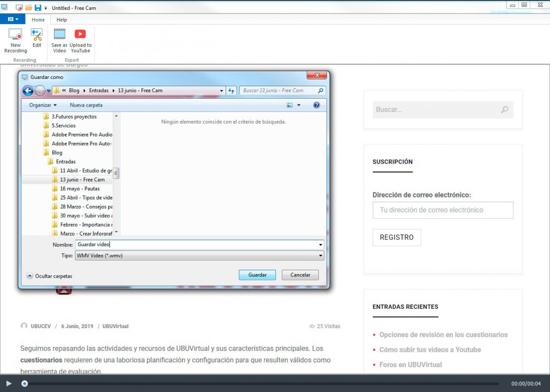Click Entradas in the address breadcrumb
550x392 pixels.
point(99,90)
